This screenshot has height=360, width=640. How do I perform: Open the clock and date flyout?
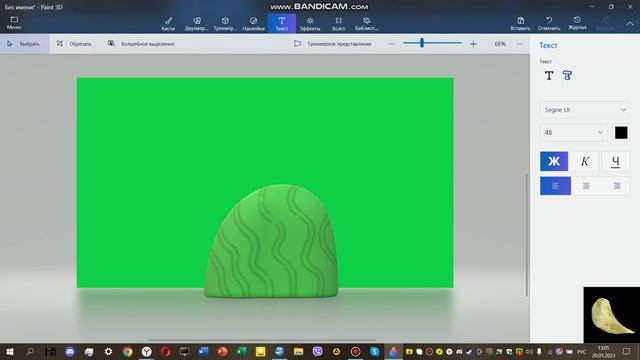[x=603, y=351]
